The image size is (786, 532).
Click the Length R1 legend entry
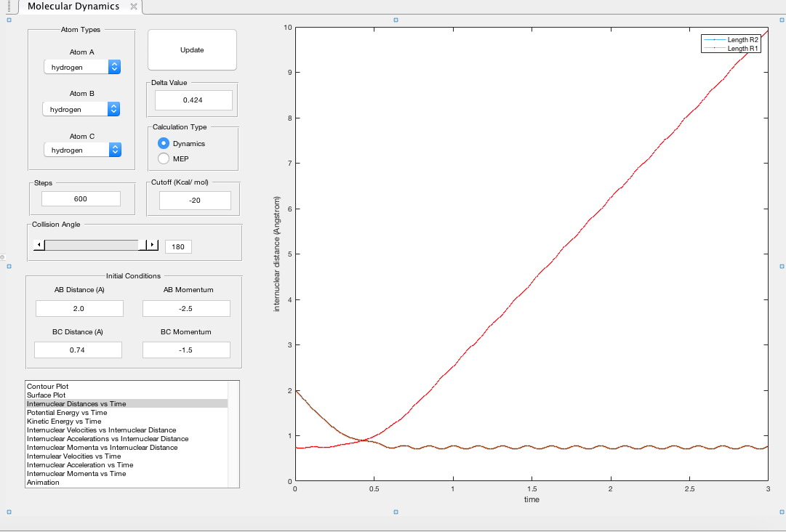(731, 49)
